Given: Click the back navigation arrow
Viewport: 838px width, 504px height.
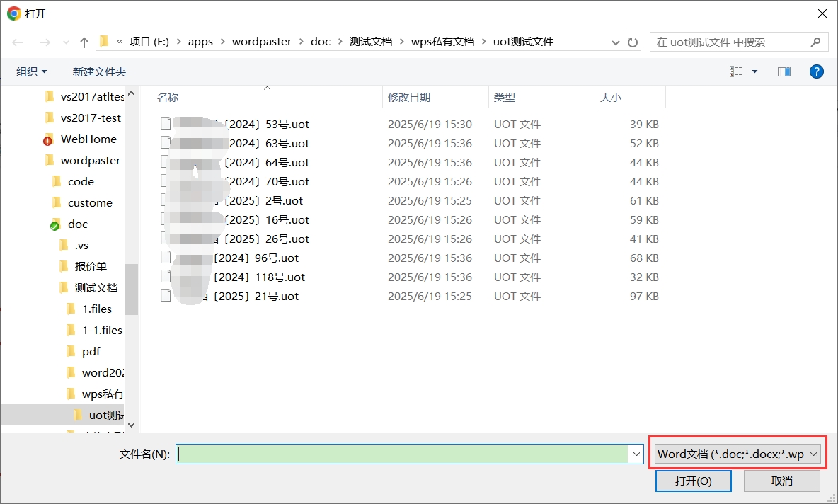Looking at the screenshot, I should coord(18,42).
